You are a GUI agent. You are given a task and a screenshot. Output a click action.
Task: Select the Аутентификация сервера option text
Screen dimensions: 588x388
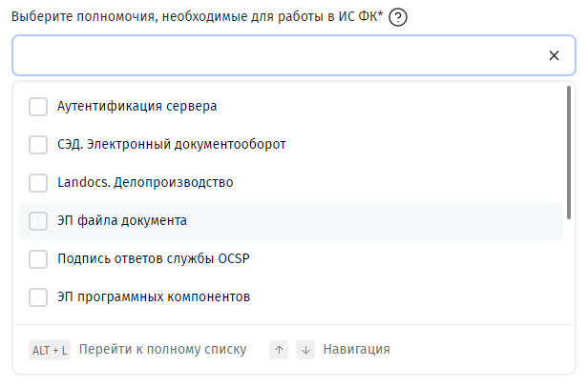click(x=136, y=107)
